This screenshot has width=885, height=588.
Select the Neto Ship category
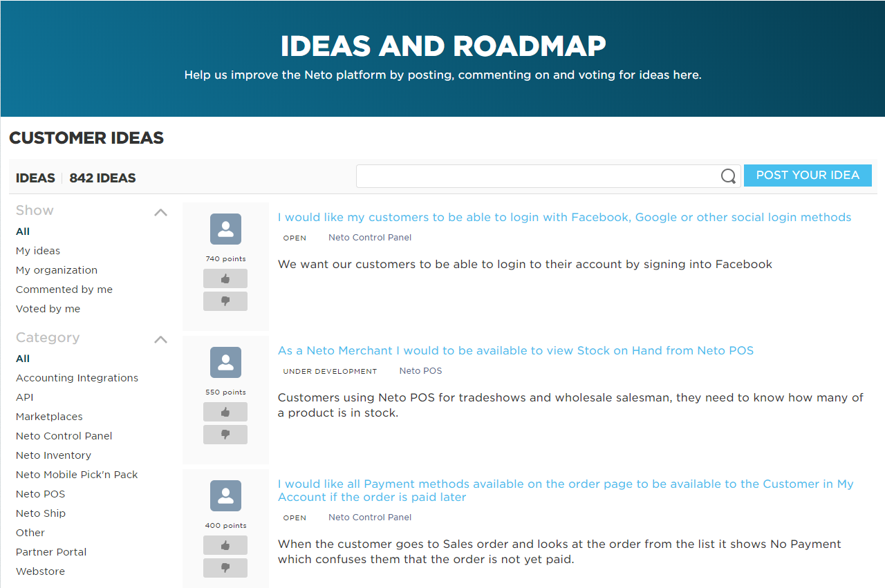coord(41,513)
